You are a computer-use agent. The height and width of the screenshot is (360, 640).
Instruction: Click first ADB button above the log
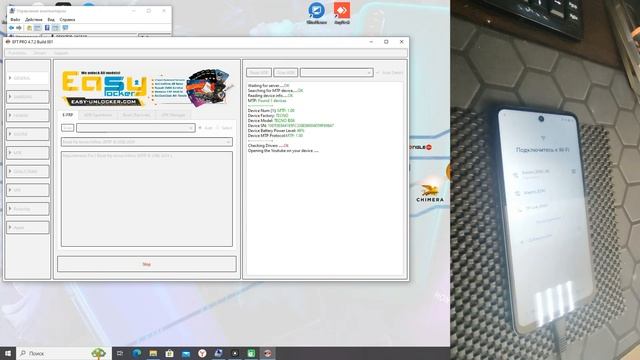(259, 73)
